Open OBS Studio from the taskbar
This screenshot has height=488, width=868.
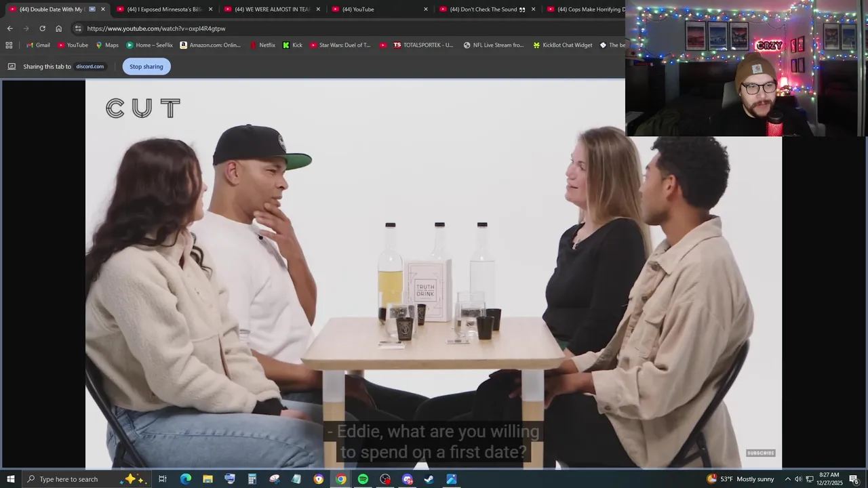pyautogui.click(x=385, y=479)
